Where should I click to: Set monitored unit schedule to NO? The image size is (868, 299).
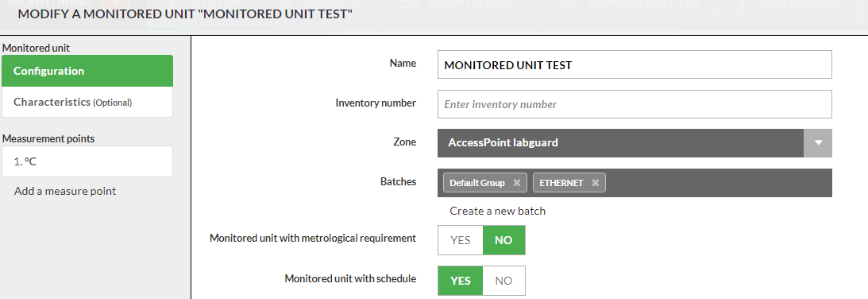point(503,280)
